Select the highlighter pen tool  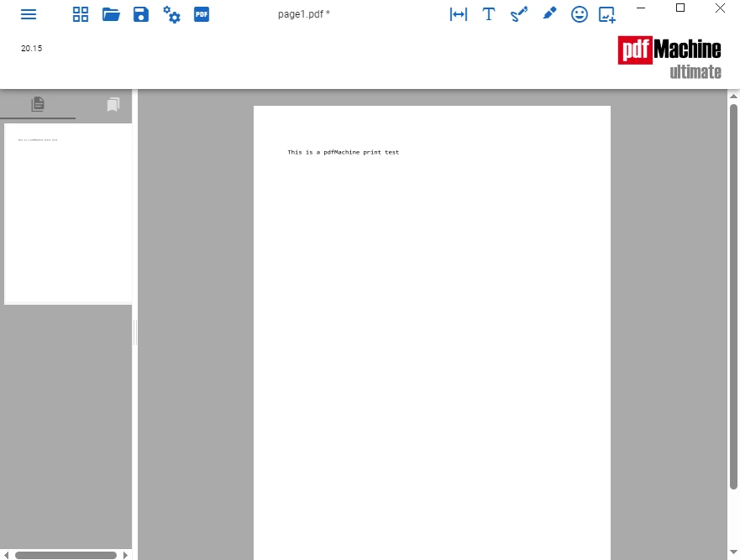pos(550,13)
